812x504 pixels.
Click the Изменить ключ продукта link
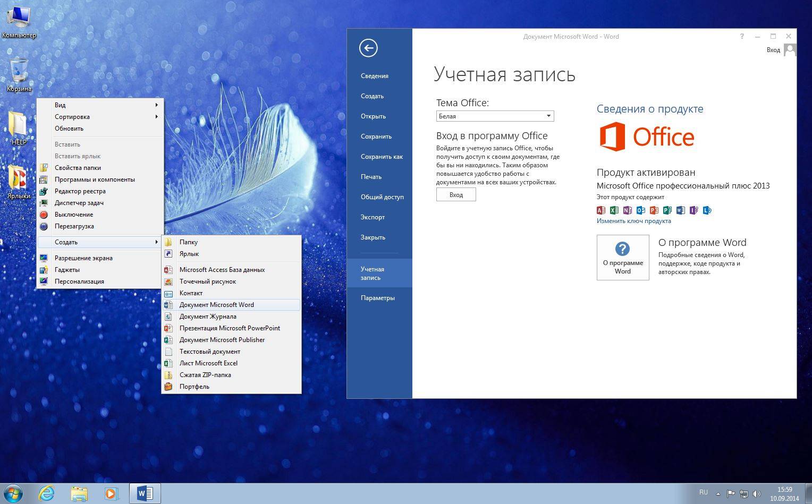point(633,221)
